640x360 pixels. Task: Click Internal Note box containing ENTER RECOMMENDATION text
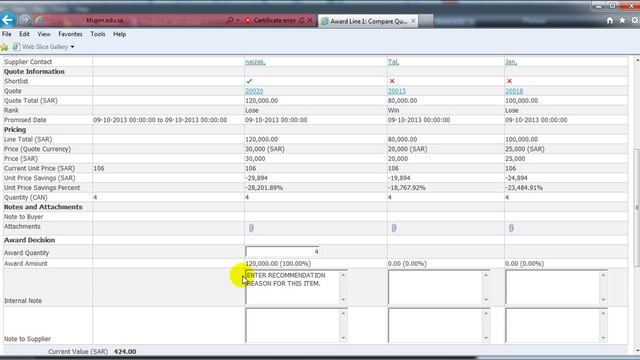coord(296,287)
